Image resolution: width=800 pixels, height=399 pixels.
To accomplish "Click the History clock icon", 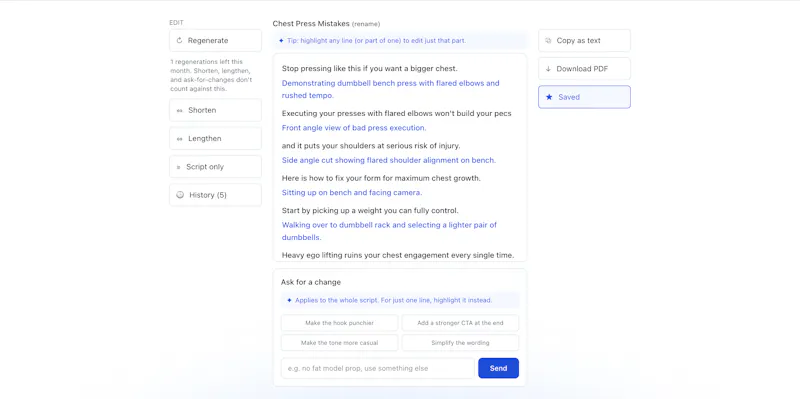I will pyautogui.click(x=180, y=195).
